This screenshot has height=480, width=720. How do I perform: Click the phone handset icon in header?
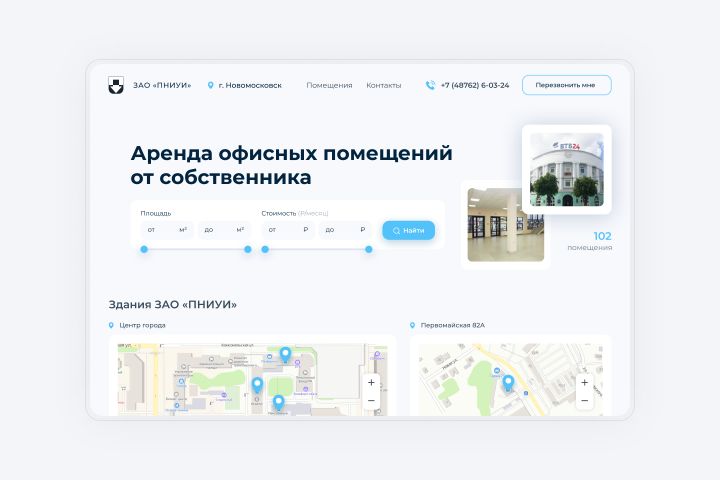pos(430,85)
